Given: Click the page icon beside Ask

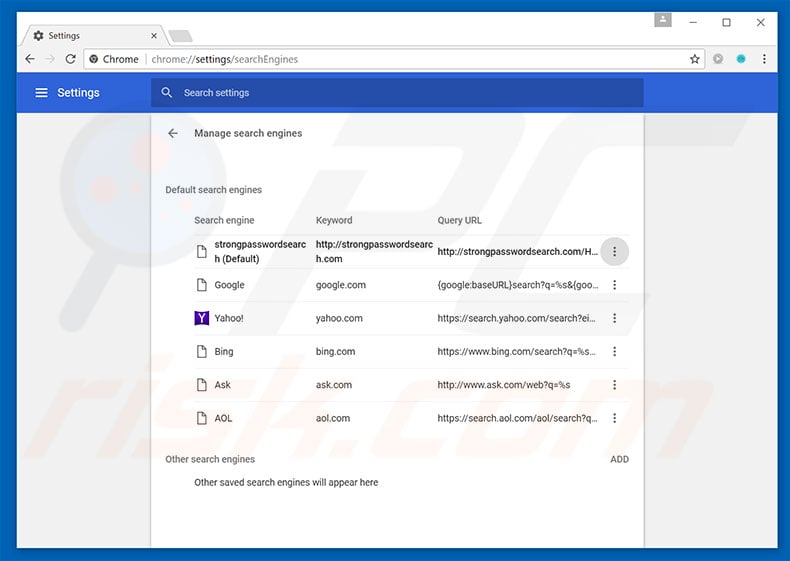Looking at the screenshot, I should 202,385.
